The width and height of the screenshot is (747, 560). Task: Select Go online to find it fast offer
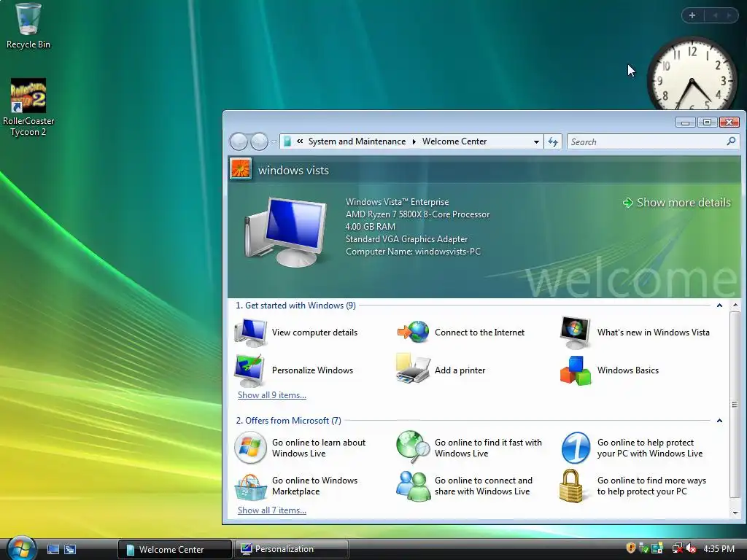(x=469, y=448)
